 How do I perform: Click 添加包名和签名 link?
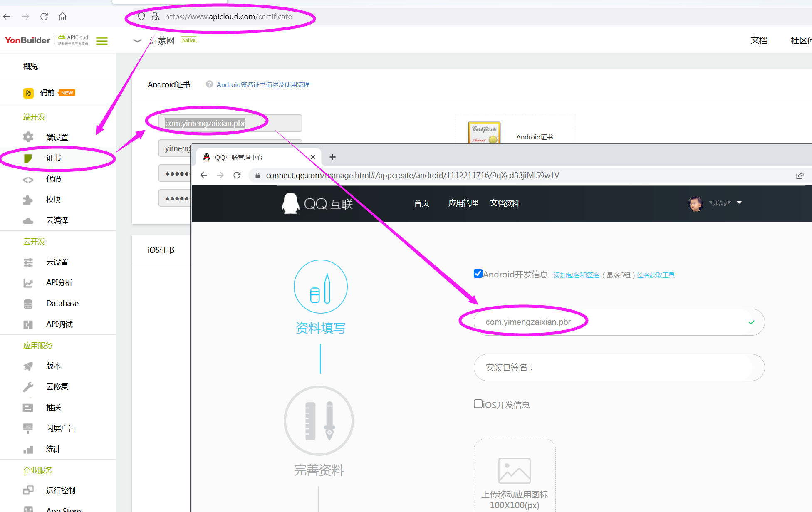tap(577, 275)
